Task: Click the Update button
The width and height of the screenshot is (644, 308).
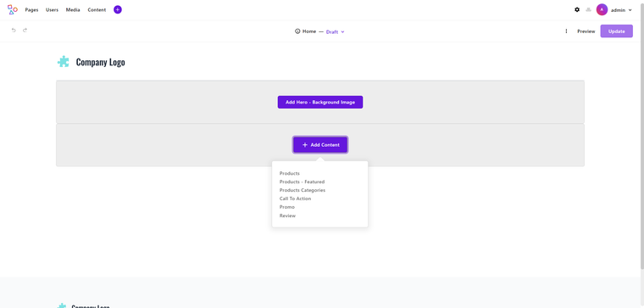Action: point(617,31)
